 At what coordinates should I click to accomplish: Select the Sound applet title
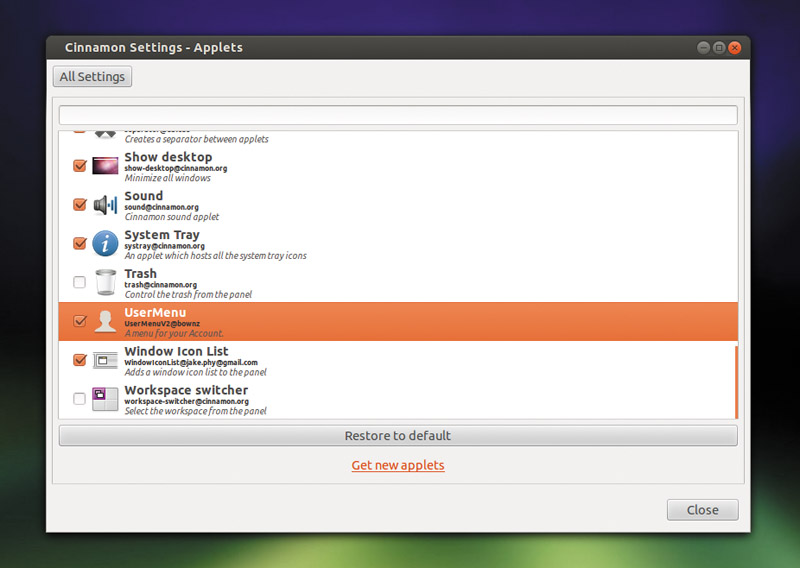click(x=144, y=196)
